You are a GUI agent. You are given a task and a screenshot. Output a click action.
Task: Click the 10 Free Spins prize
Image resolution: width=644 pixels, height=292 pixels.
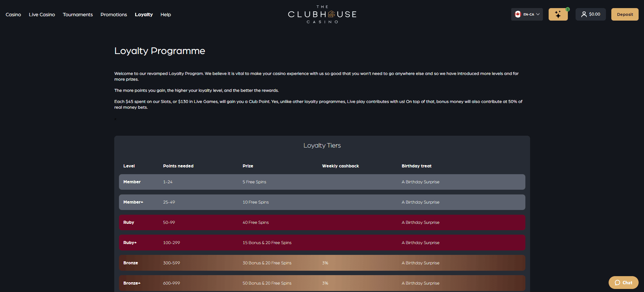point(256,202)
